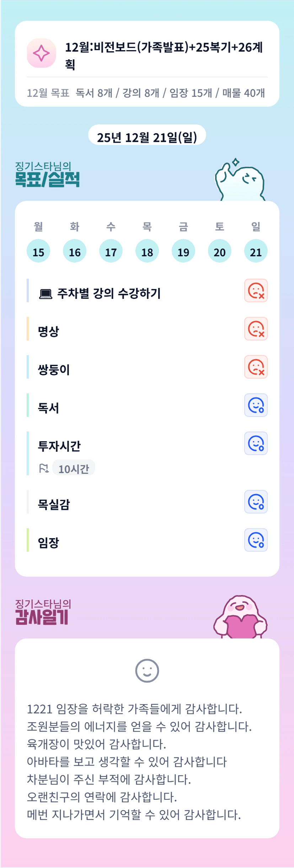
Task: Toggle the red sad face for 명상
Action: point(256,329)
